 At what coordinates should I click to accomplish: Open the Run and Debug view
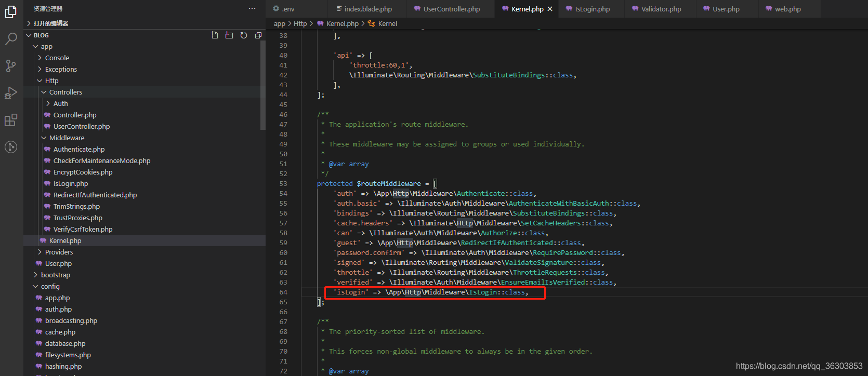point(11,93)
